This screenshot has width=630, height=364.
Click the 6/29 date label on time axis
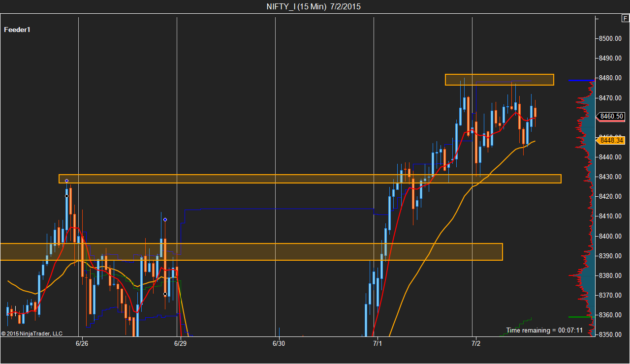(x=180, y=343)
